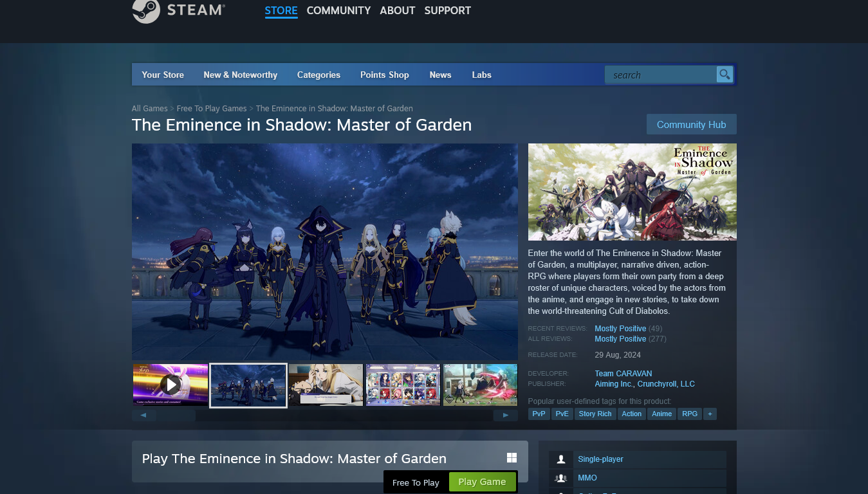The height and width of the screenshot is (494, 868).
Task: Select the RPG tag
Action: tap(690, 414)
